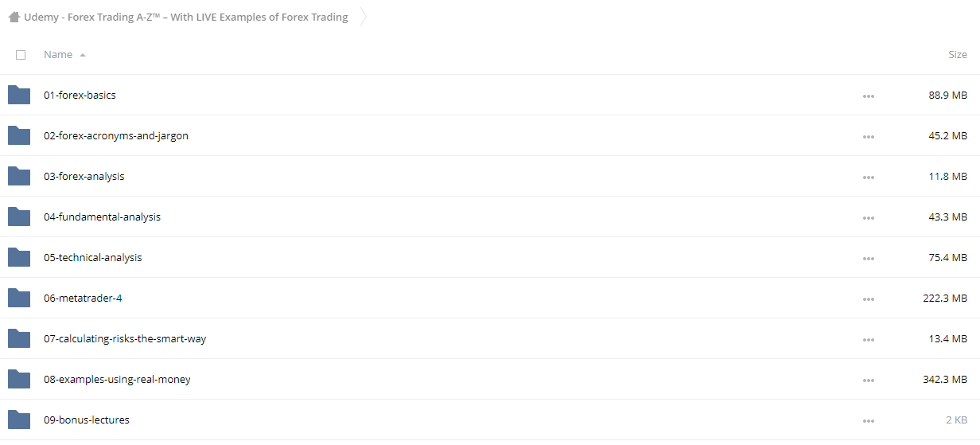Open more options for 02-forex-acronyms-and-jargon
The image size is (980, 445).
pos(868,137)
